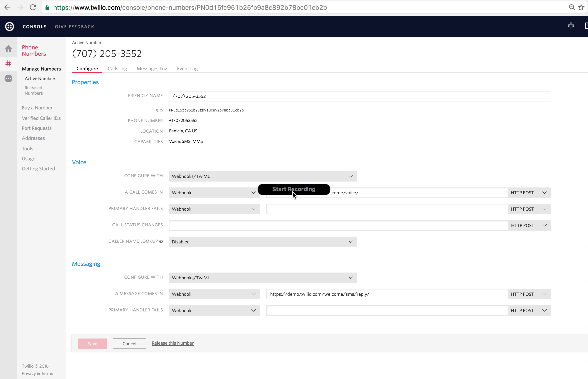Select the hash Phone Numbers icon

(x=8, y=64)
